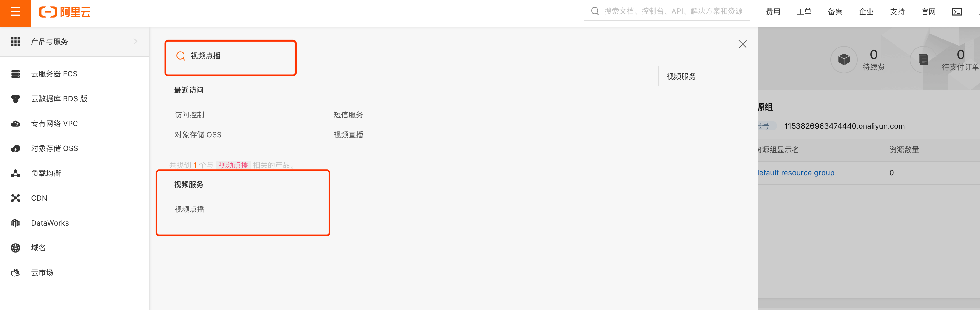Click the OSS storage icon in sidebar
980x310 pixels.
coord(16,148)
